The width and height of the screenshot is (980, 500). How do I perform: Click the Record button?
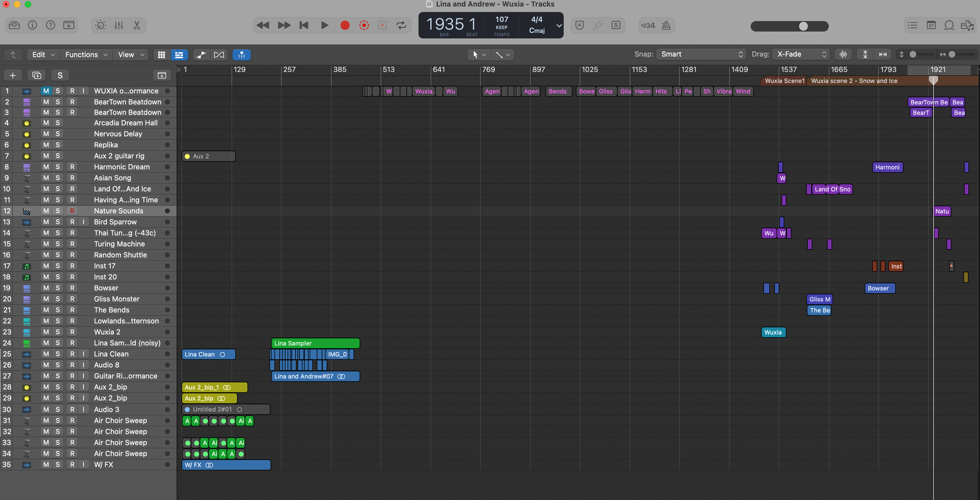click(345, 25)
